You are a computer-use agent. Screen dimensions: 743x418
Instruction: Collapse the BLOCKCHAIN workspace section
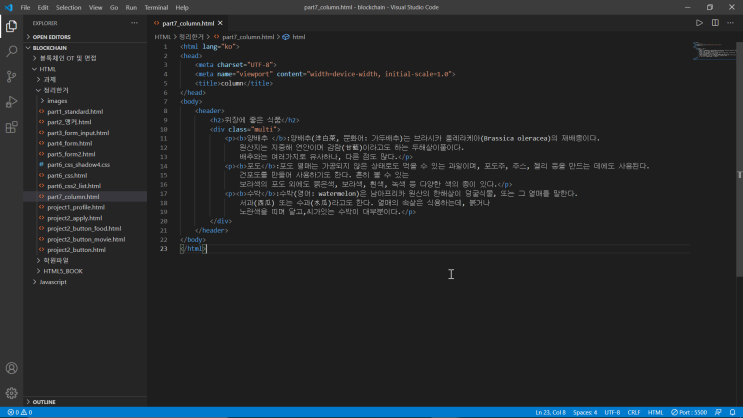click(x=85, y=48)
